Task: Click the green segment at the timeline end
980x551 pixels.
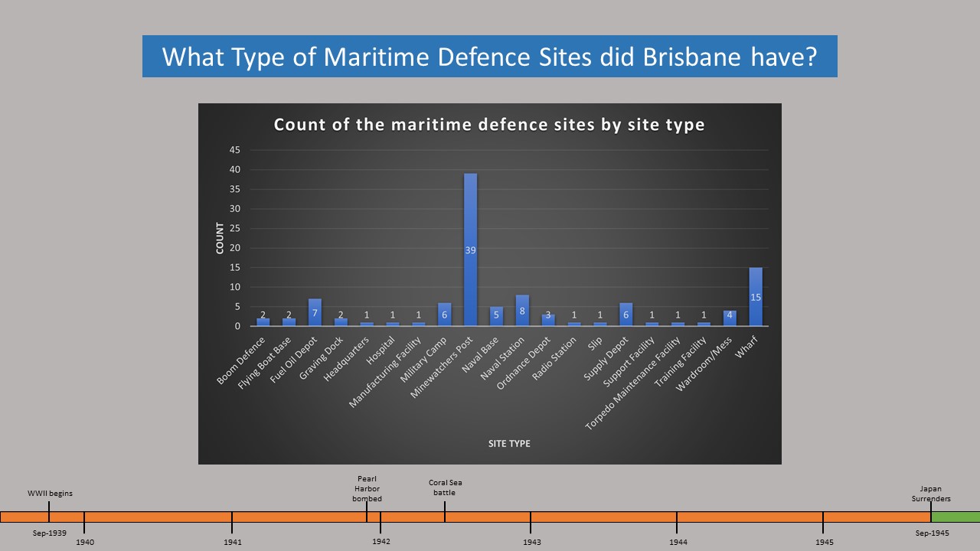Action: [x=955, y=517]
